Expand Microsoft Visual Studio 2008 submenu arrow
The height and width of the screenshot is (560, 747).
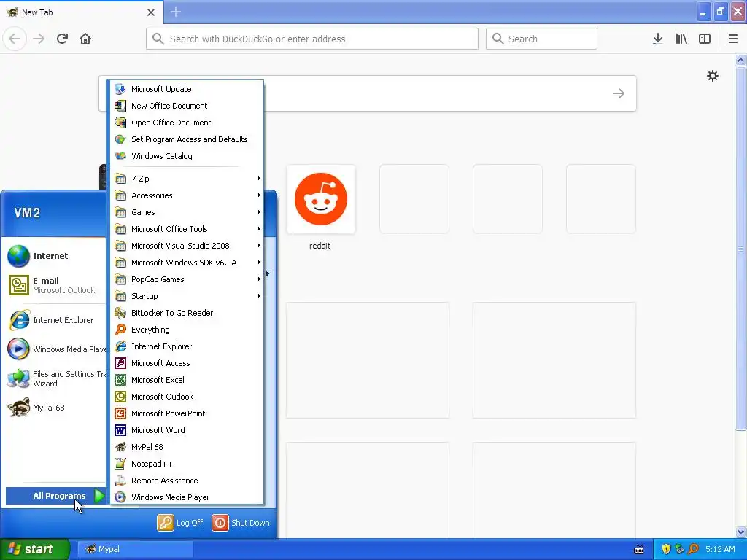(x=259, y=246)
